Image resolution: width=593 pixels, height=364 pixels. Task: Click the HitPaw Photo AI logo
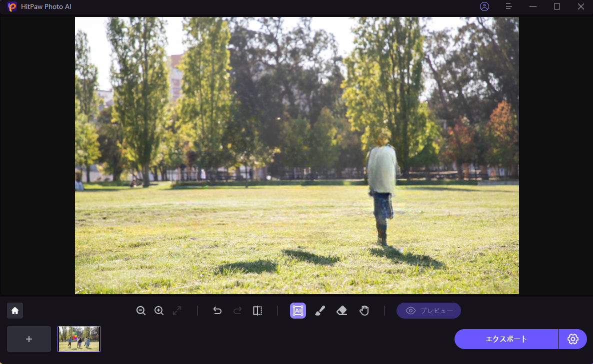12,6
